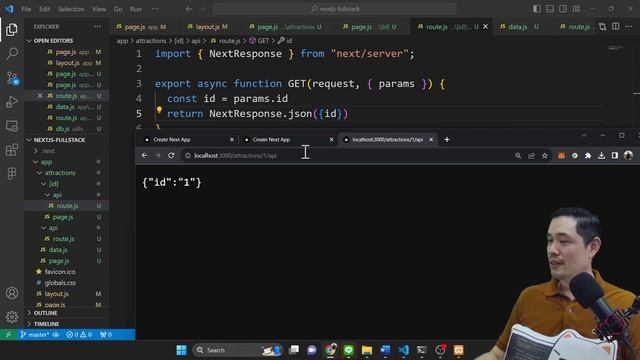Image resolution: width=640 pixels, height=360 pixels.
Task: Reload the browser page
Action: coord(171,156)
